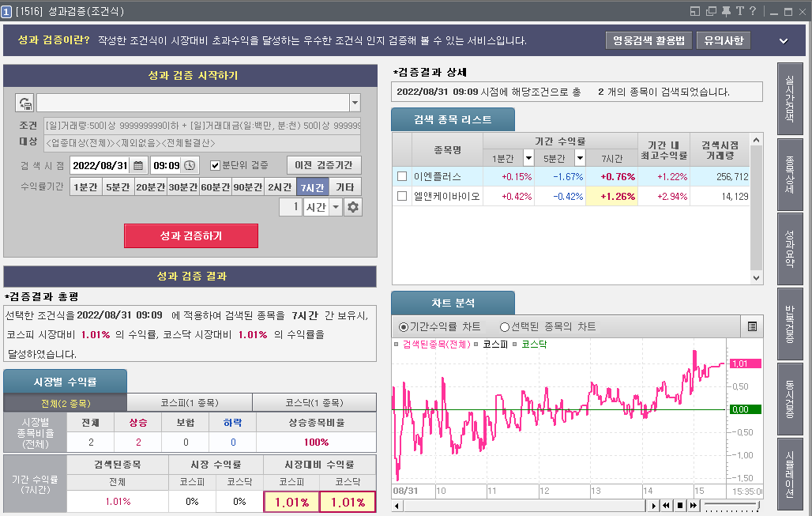Open the 성과요약 side tab
The image size is (812, 516).
point(790,249)
